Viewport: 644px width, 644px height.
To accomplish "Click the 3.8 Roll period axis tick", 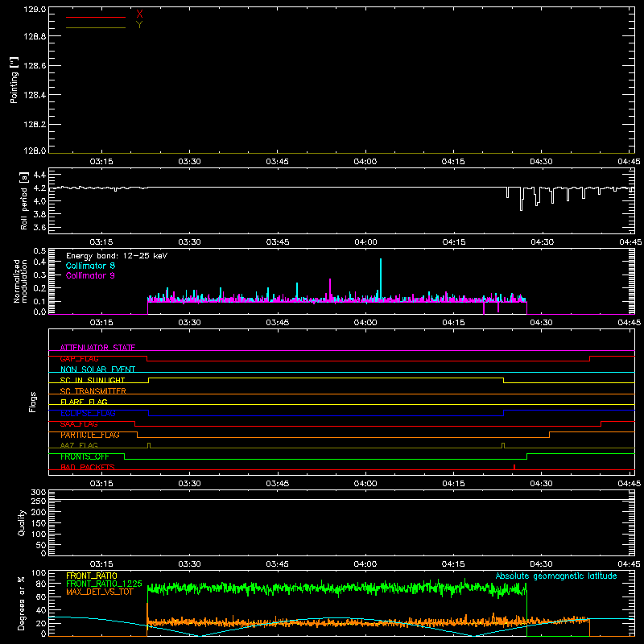I will [39, 214].
